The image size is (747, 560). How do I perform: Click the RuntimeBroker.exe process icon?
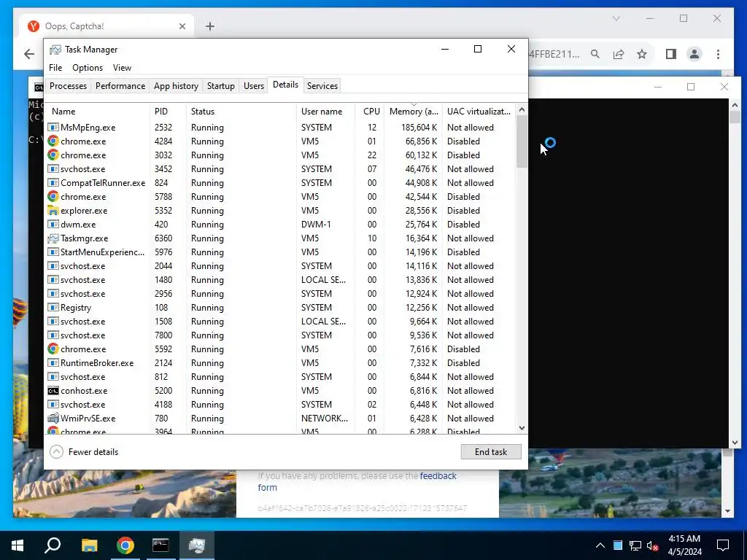point(53,363)
